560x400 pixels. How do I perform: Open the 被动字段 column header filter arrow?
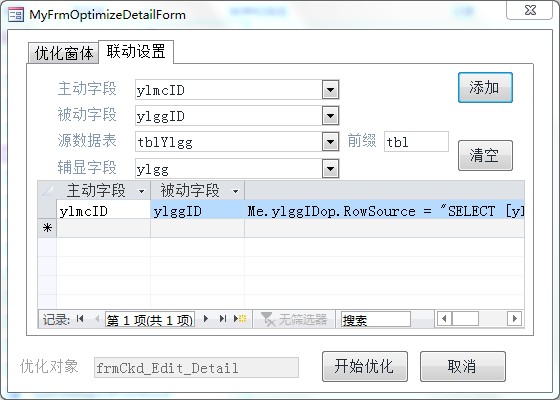[235, 191]
